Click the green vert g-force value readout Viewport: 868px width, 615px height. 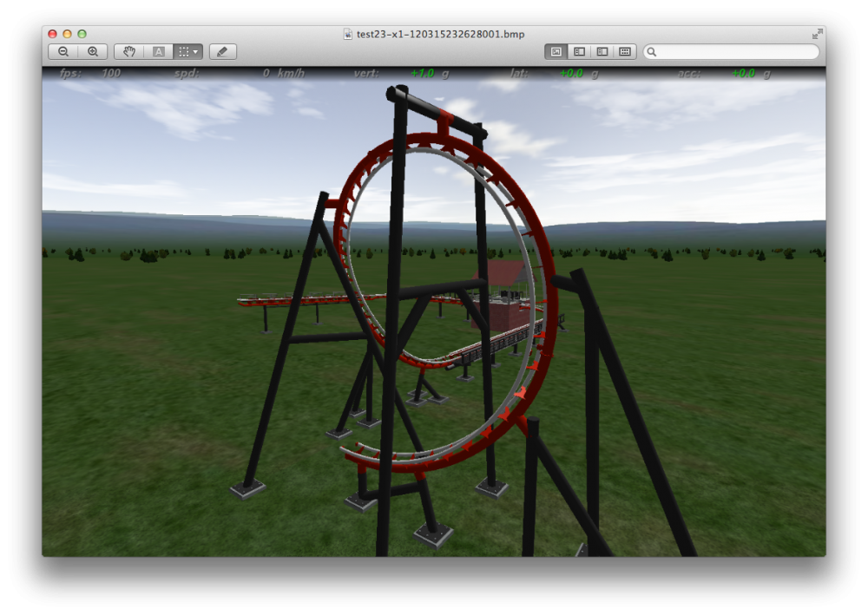point(422,74)
